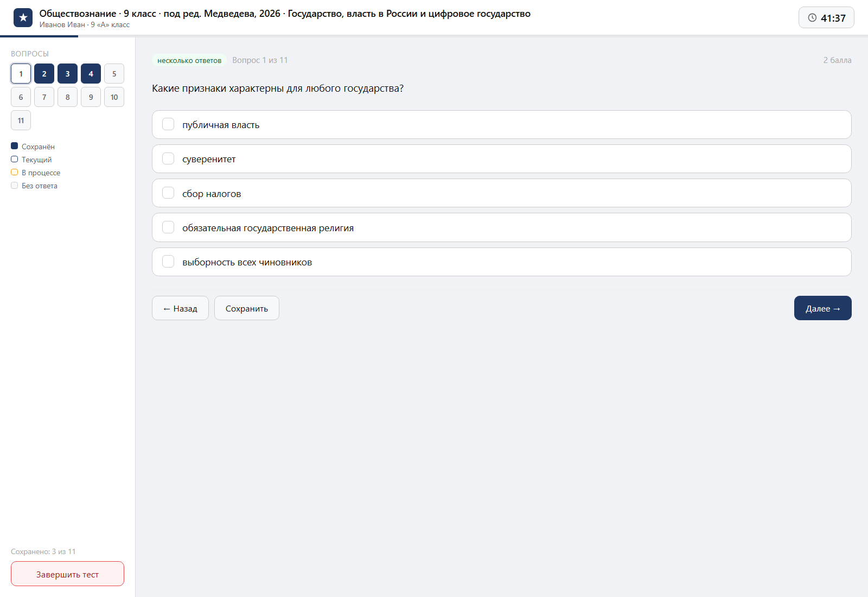The image size is (868, 597).
Task: Click student name «Иванов Иван · 9 «А» класс»
Action: click(85, 24)
